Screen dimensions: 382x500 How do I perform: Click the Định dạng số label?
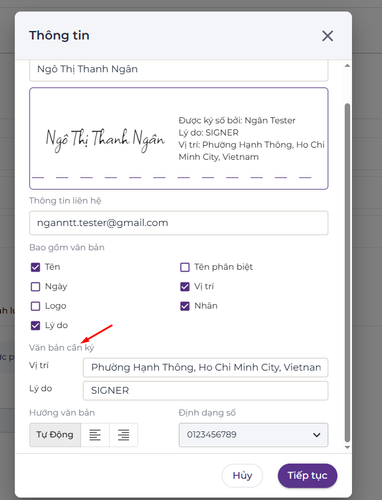click(207, 413)
